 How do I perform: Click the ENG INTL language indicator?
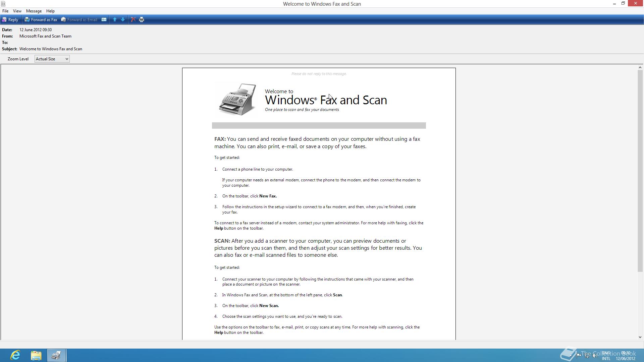coord(606,356)
